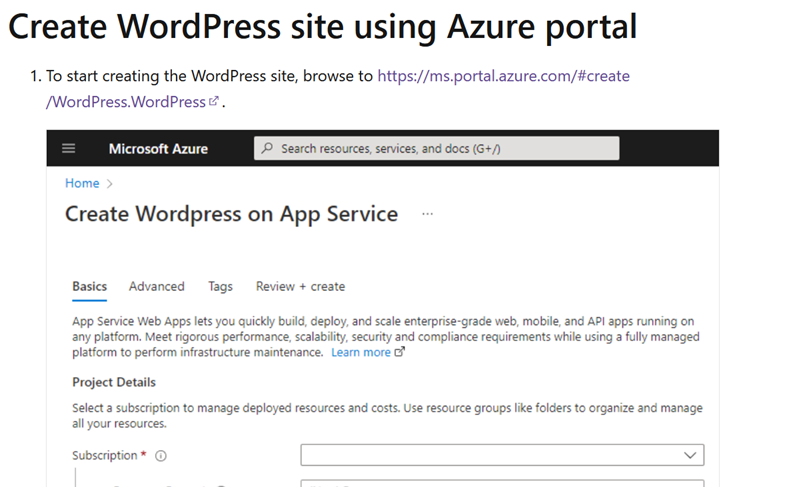Screen dimensions: 785x487
Task: Click the external link icon after WordPress.WordPress
Action: click(214, 101)
